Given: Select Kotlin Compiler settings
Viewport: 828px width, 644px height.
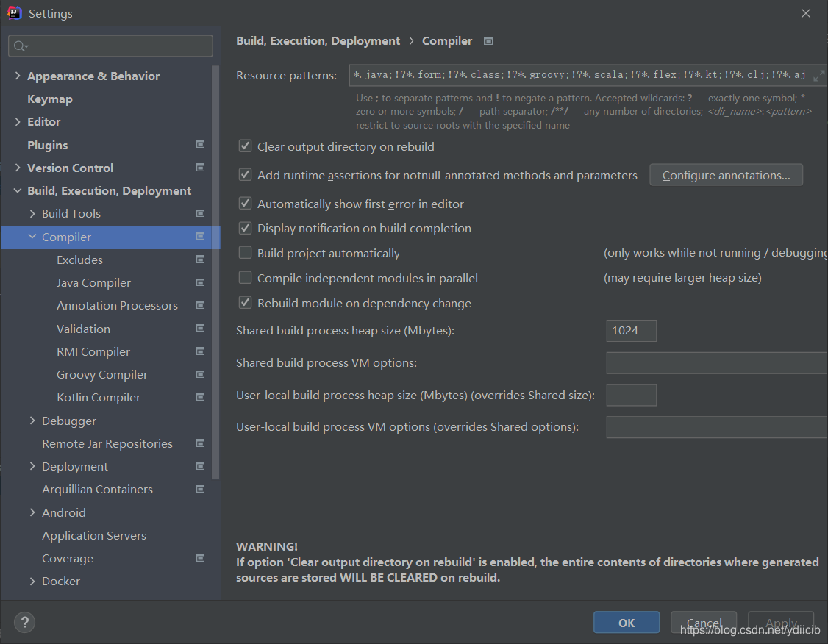Looking at the screenshot, I should [99, 398].
